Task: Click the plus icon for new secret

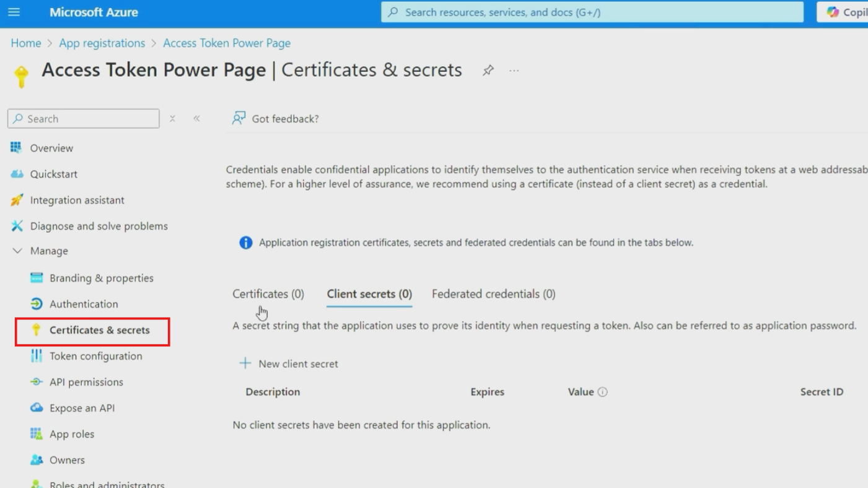Action: tap(245, 364)
